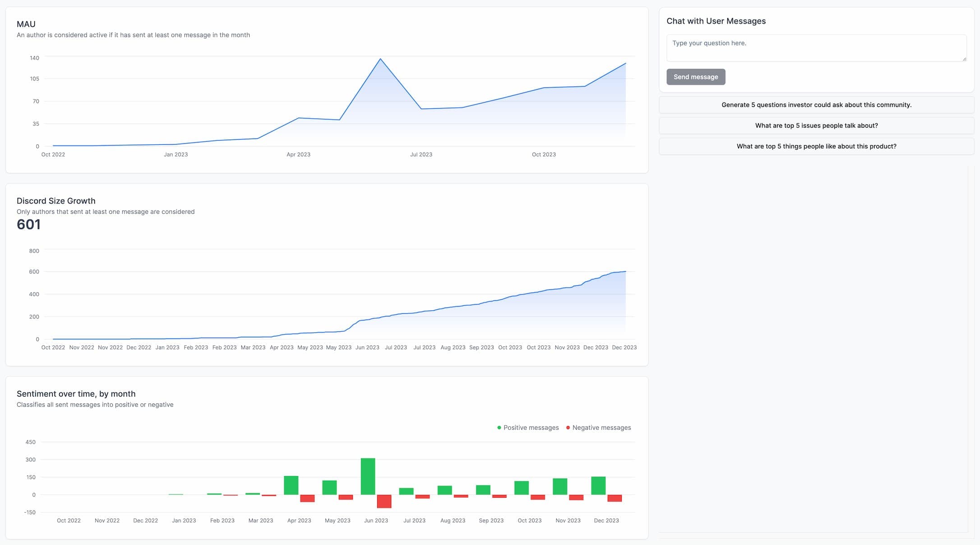980x545 pixels.
Task: Click the green legend dot for positive messages
Action: 498,427
